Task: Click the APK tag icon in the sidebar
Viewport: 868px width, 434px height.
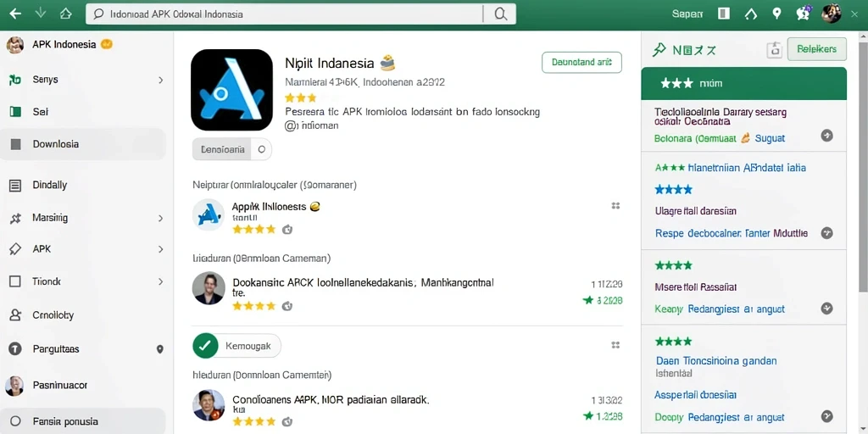Action: click(15, 250)
